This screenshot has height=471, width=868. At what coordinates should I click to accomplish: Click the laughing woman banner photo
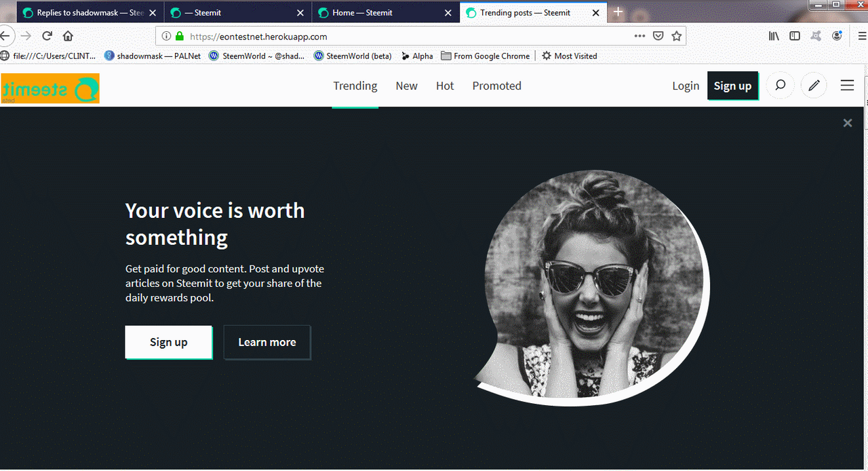[591, 288]
